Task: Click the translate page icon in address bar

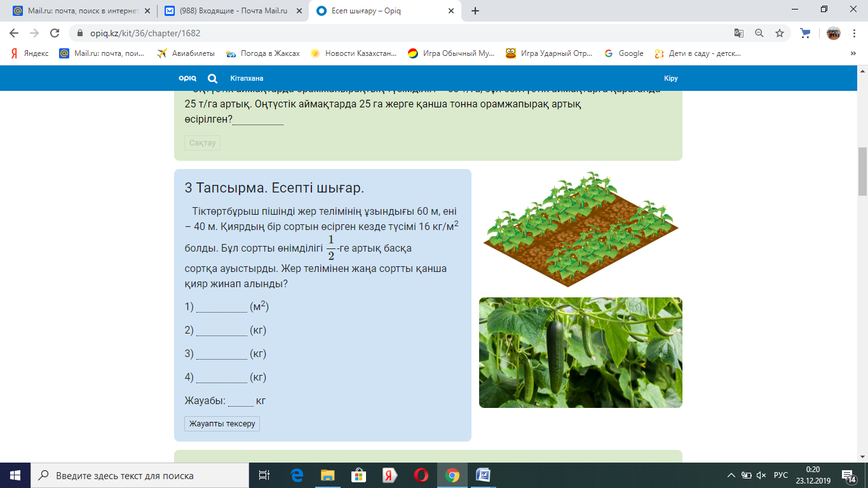Action: click(738, 33)
